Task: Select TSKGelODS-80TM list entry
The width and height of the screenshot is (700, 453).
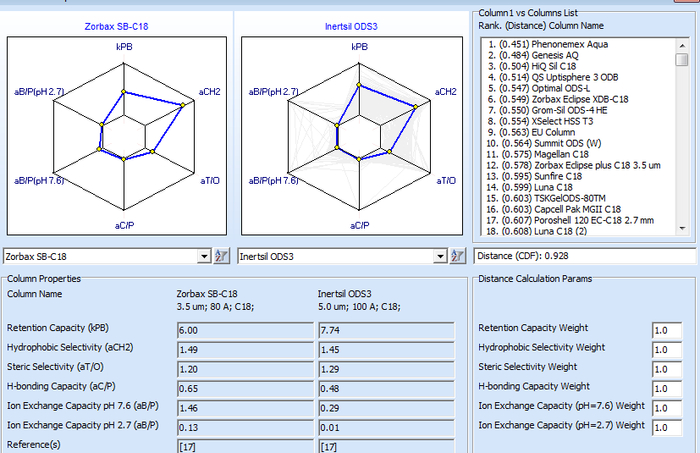Action: point(546,198)
